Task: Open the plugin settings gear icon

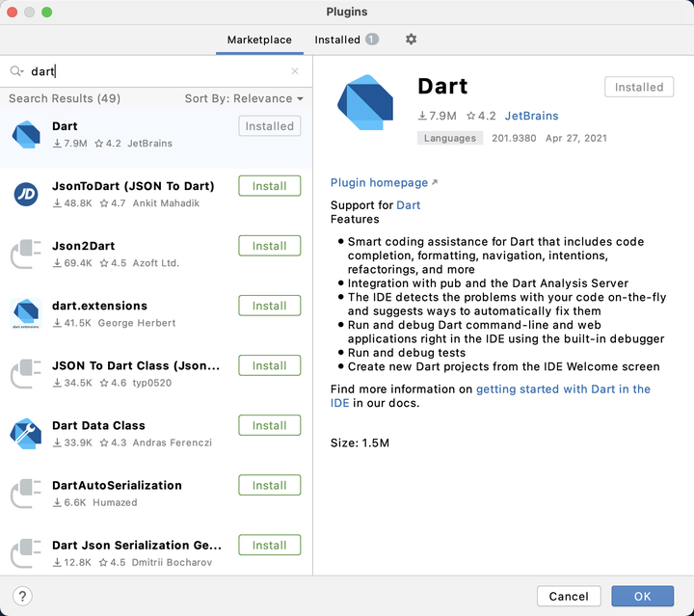Action: point(411,40)
